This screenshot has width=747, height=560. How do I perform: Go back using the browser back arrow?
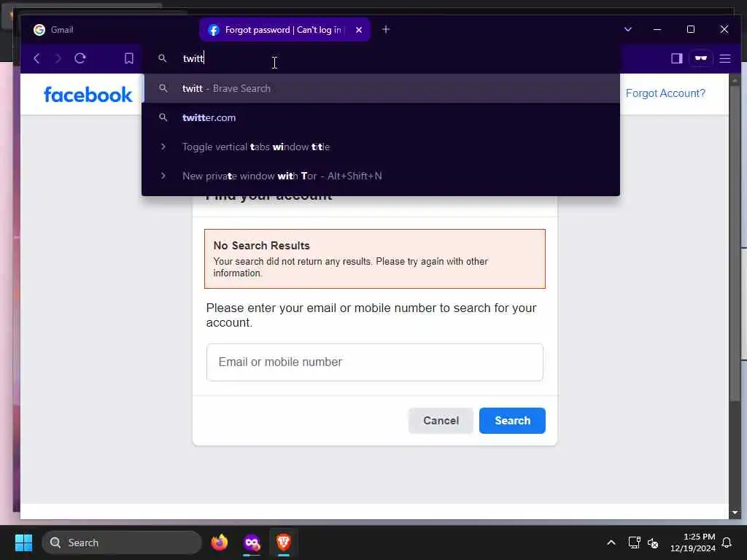pyautogui.click(x=36, y=58)
